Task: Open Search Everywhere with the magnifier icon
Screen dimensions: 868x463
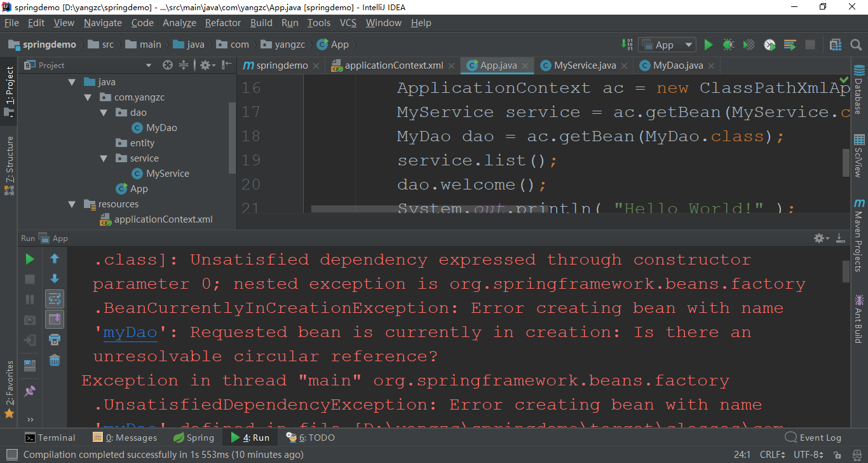Action: [856, 45]
